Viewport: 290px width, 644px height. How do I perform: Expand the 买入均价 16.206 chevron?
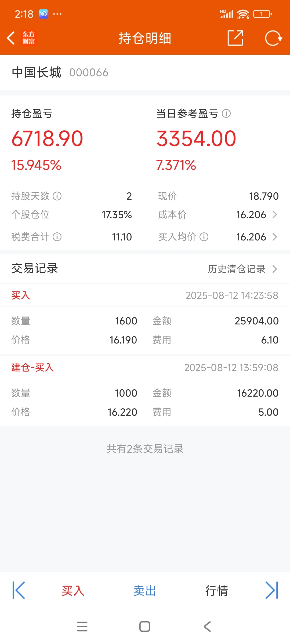pyautogui.click(x=275, y=237)
